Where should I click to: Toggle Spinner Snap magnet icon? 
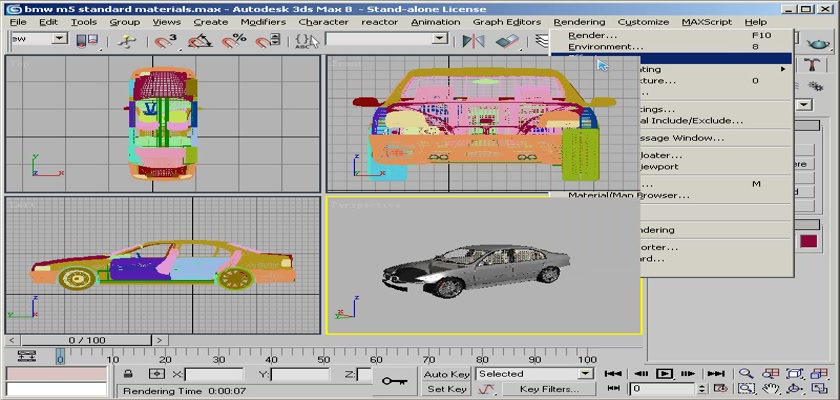(267, 41)
